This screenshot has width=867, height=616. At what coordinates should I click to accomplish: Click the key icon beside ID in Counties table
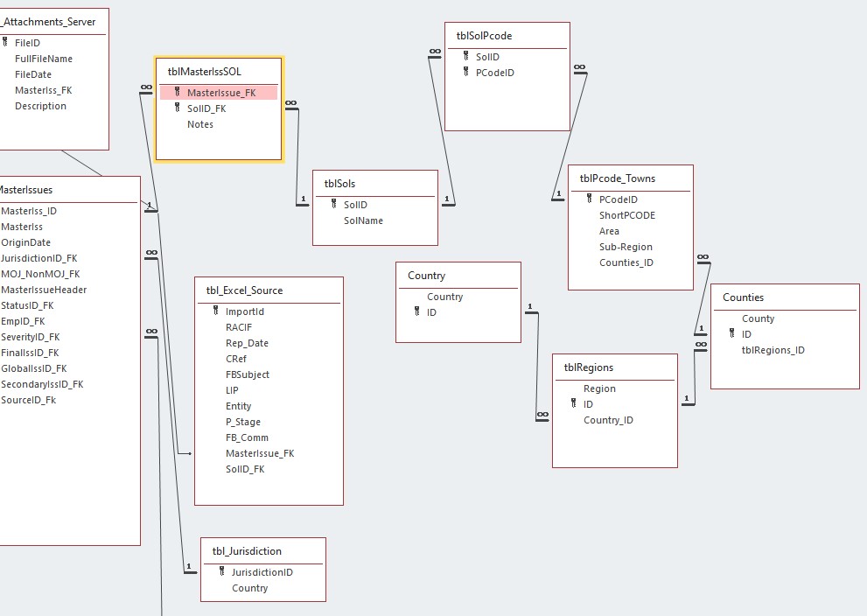(x=732, y=333)
